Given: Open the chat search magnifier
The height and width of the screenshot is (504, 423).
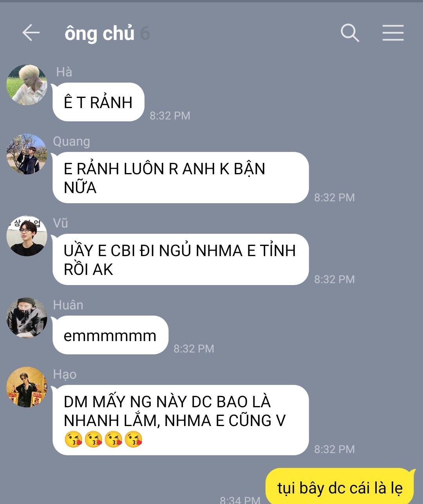Looking at the screenshot, I should 350,33.
